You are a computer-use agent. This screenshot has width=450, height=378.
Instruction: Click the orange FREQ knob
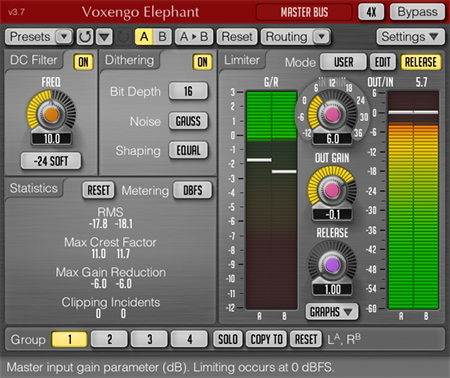pos(51,114)
